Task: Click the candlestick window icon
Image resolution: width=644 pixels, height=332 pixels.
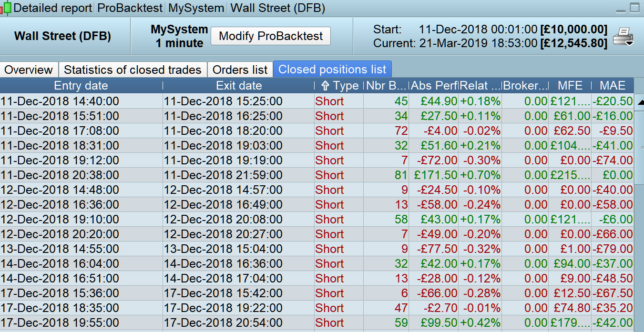Action: click(x=6, y=8)
